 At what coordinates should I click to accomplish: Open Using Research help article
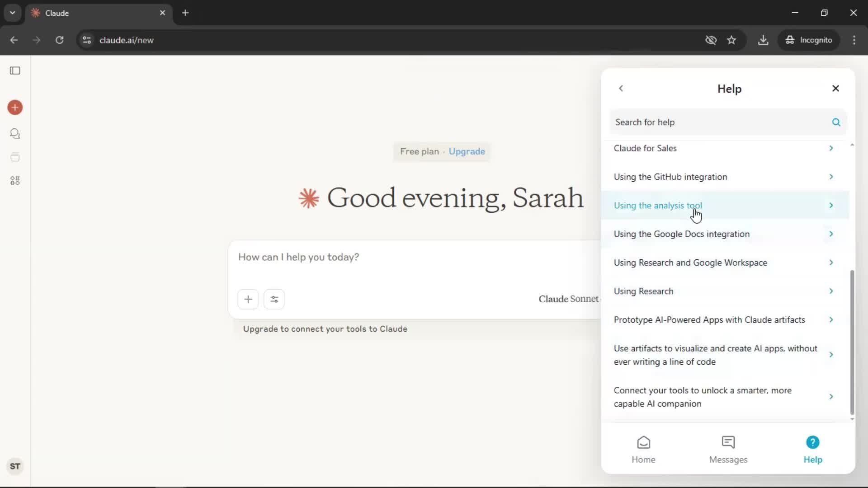(725, 291)
